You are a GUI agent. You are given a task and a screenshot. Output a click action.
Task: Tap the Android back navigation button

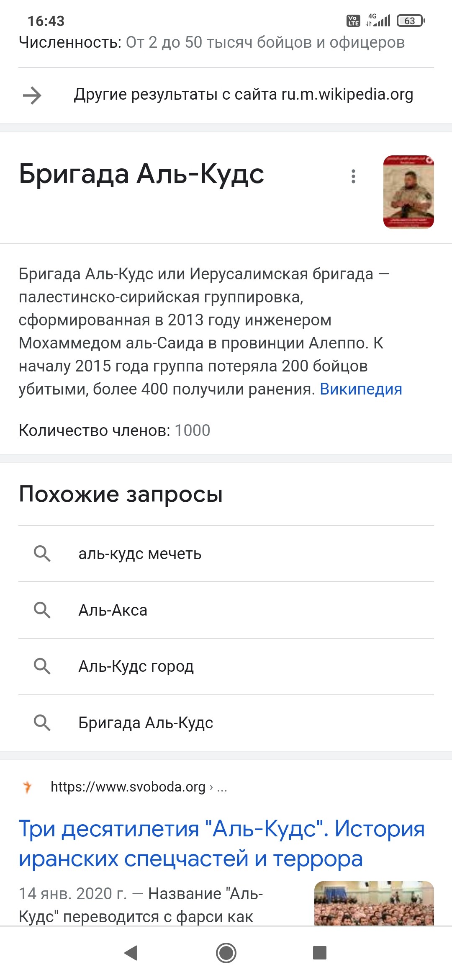[131, 953]
